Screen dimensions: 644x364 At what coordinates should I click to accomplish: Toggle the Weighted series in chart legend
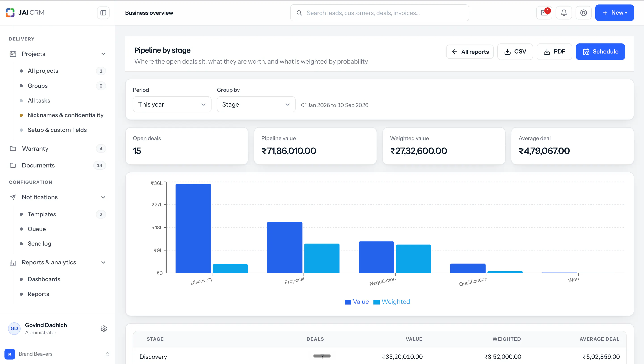coord(392,302)
